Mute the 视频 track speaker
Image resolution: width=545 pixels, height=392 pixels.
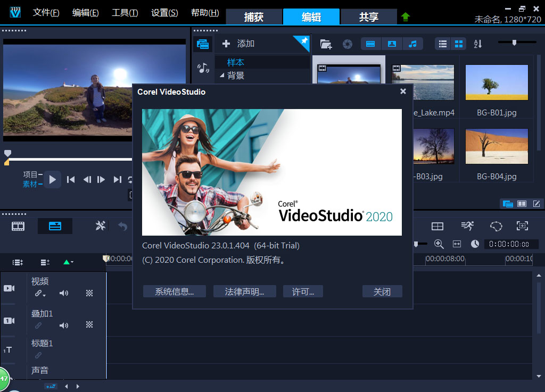click(x=64, y=293)
